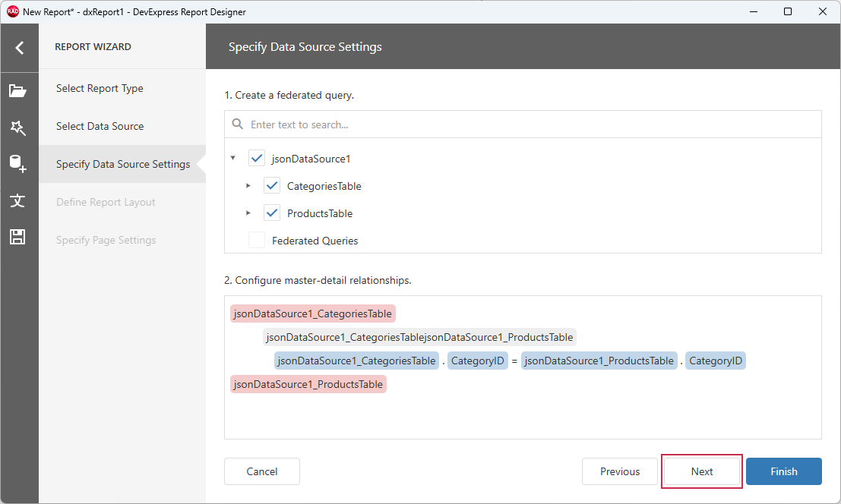Screen dimensions: 841x504
Task: Launch the report wizard wand icon
Action: [17, 128]
